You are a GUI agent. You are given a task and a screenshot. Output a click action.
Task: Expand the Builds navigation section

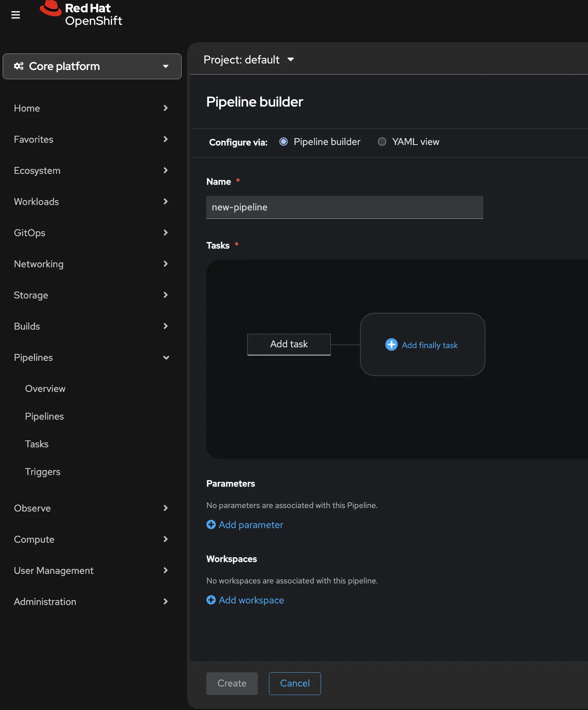coord(92,326)
